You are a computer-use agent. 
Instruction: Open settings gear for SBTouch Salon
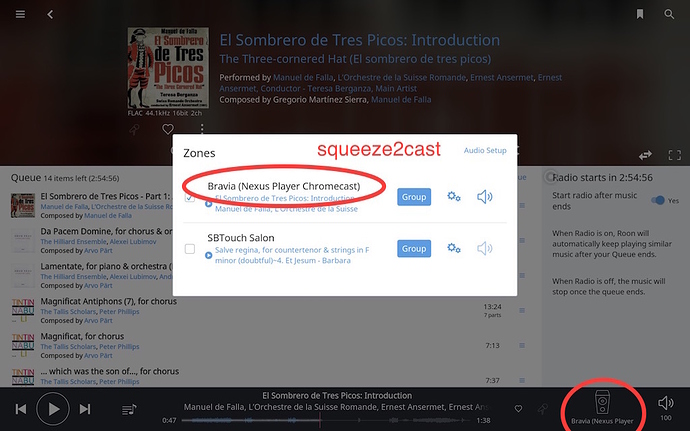pyautogui.click(x=454, y=248)
